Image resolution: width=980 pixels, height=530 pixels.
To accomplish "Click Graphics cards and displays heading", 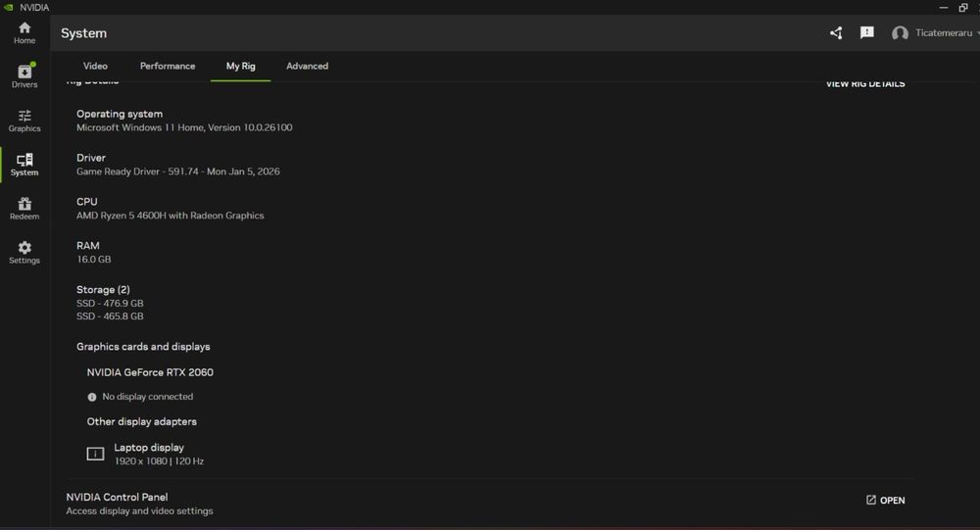I will 143,347.
